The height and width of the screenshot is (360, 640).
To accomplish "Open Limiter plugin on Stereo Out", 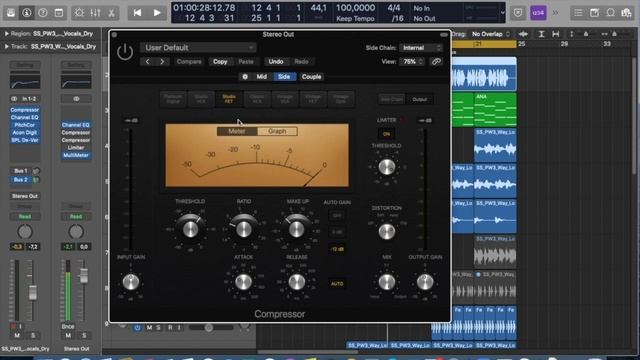I will (x=76, y=148).
